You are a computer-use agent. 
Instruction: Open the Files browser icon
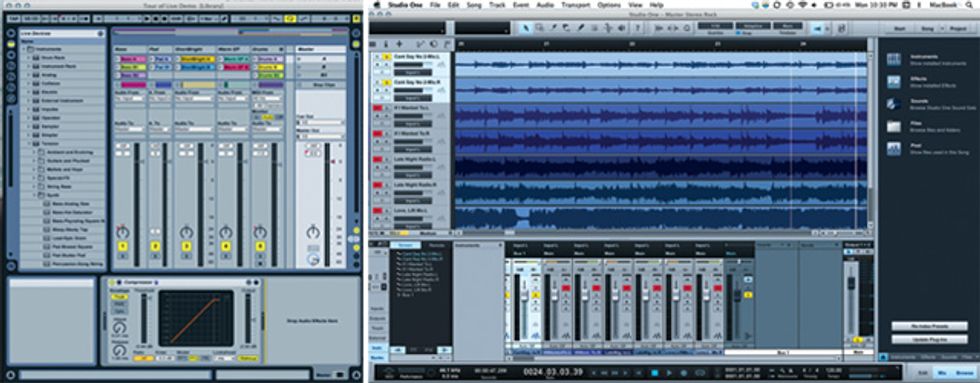(x=894, y=127)
